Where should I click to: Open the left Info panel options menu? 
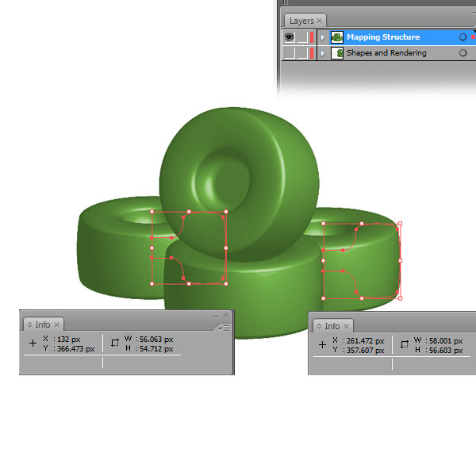(x=225, y=328)
